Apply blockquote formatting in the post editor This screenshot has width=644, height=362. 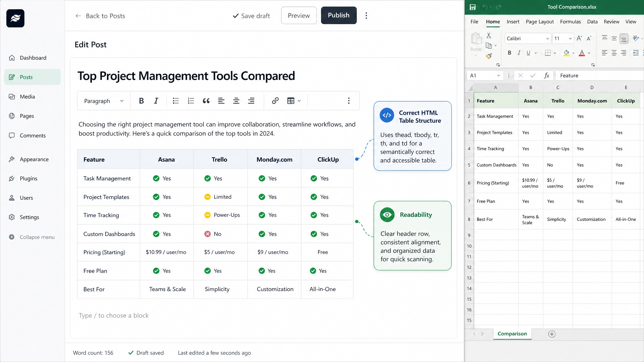click(x=206, y=101)
